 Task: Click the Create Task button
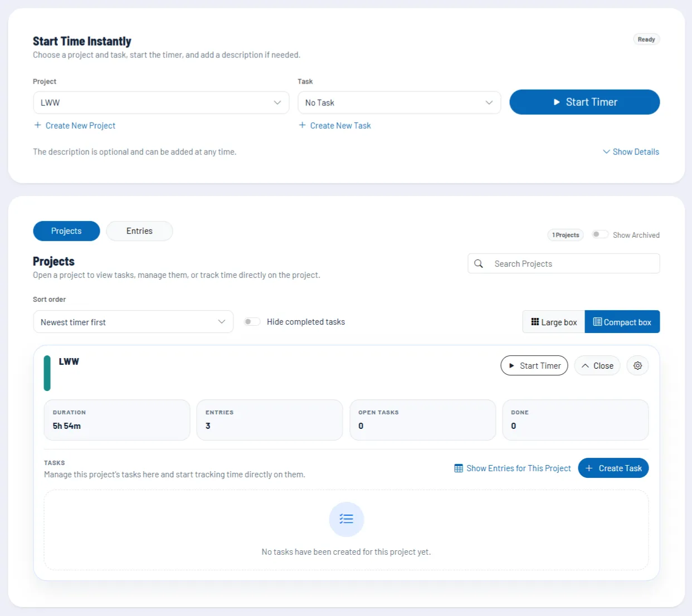(613, 468)
